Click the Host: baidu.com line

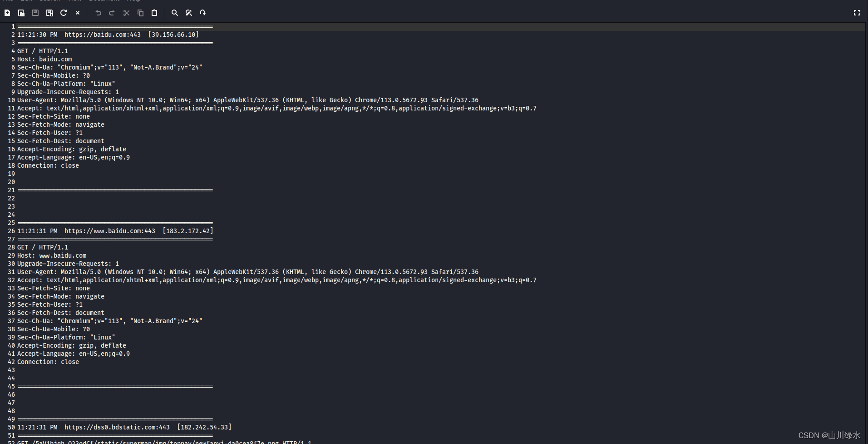[x=44, y=59]
